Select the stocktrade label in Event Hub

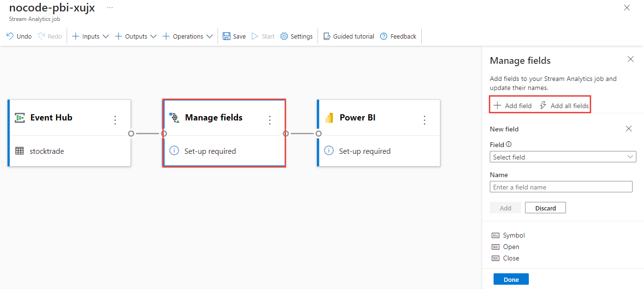click(x=47, y=151)
